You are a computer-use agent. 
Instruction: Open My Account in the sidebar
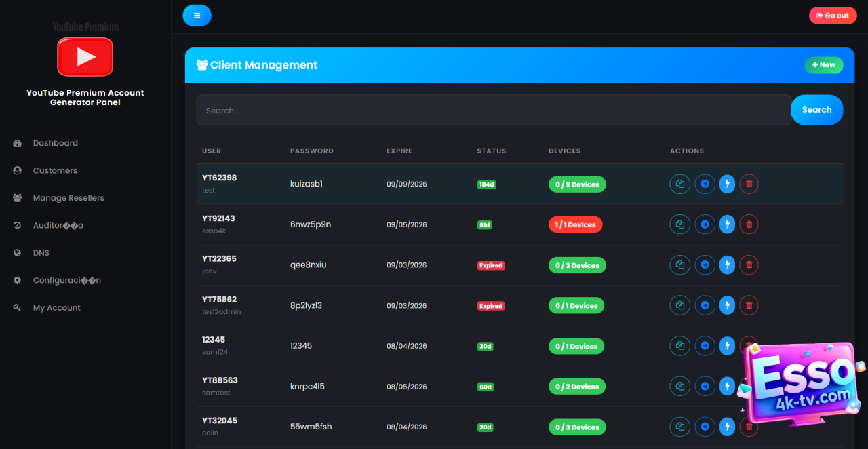click(56, 308)
